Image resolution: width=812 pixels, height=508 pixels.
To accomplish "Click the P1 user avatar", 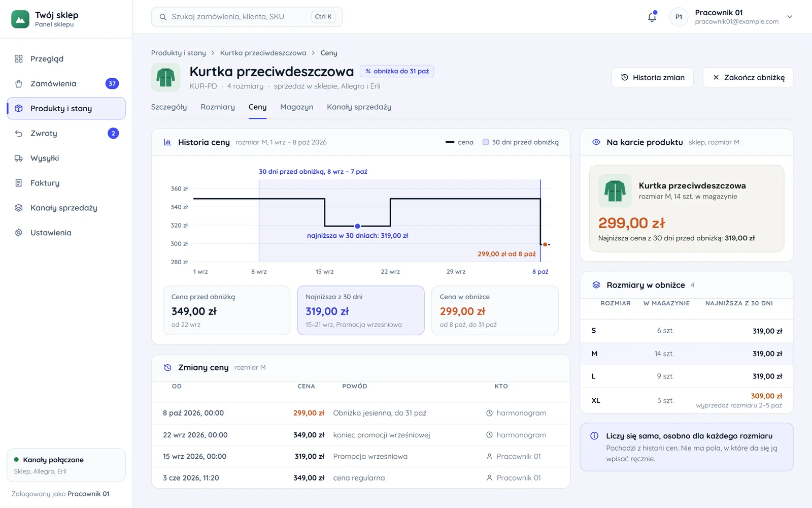I will coord(679,17).
